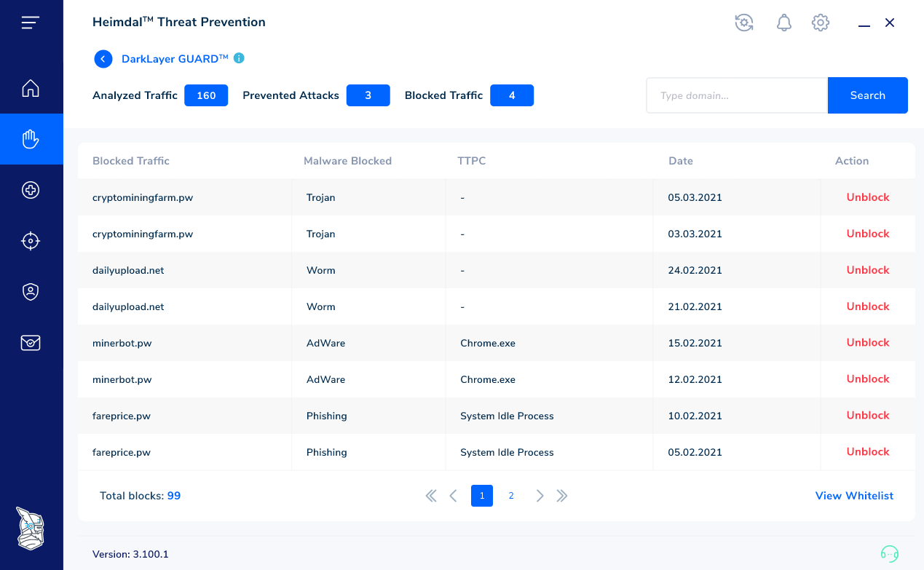Open the medical cross sidebar module
Image resolution: width=924 pixels, height=570 pixels.
tap(31, 190)
